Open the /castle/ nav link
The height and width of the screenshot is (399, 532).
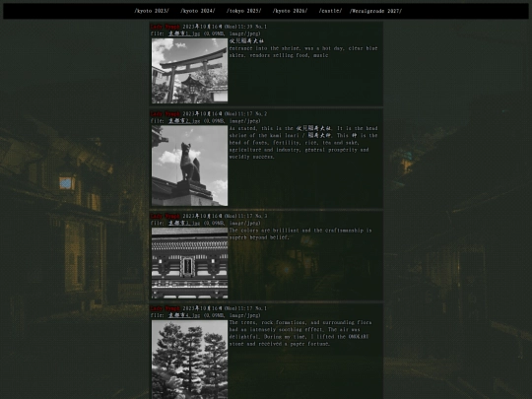[x=330, y=11]
